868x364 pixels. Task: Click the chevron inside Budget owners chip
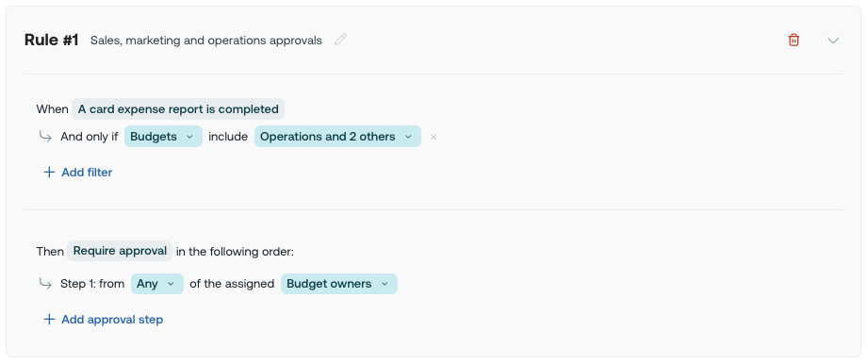coord(385,284)
